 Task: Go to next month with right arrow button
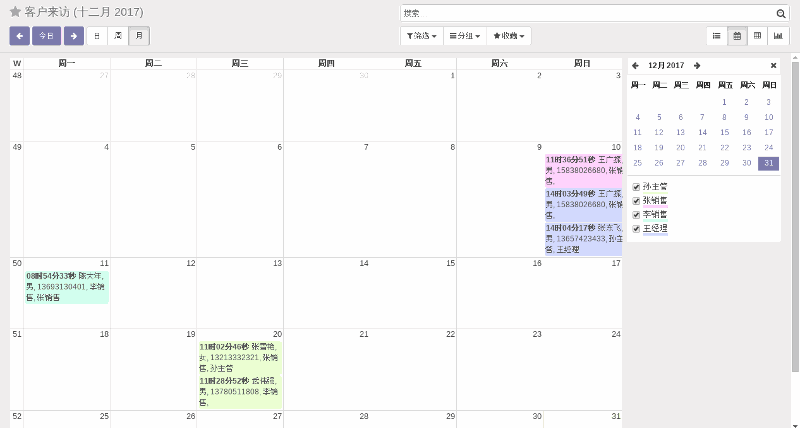[x=73, y=36]
